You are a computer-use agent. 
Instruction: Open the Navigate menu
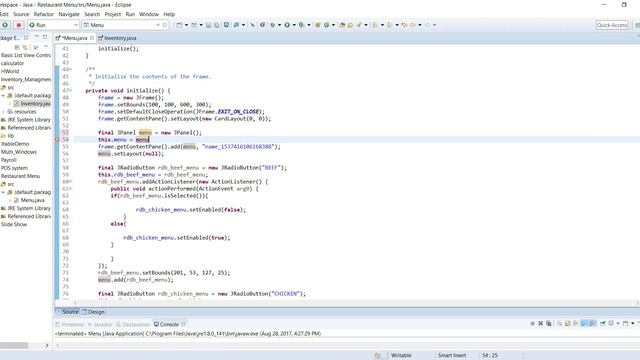click(x=69, y=14)
